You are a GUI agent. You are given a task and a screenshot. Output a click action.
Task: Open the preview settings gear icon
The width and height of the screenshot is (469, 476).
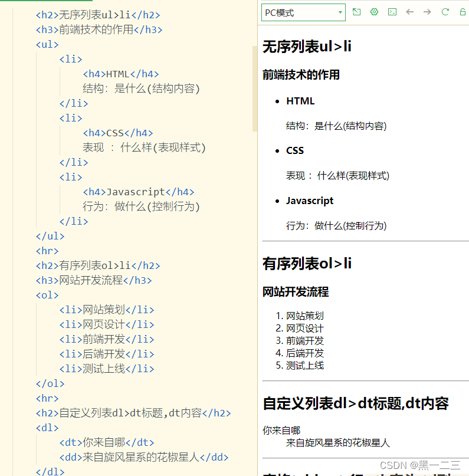(x=374, y=12)
